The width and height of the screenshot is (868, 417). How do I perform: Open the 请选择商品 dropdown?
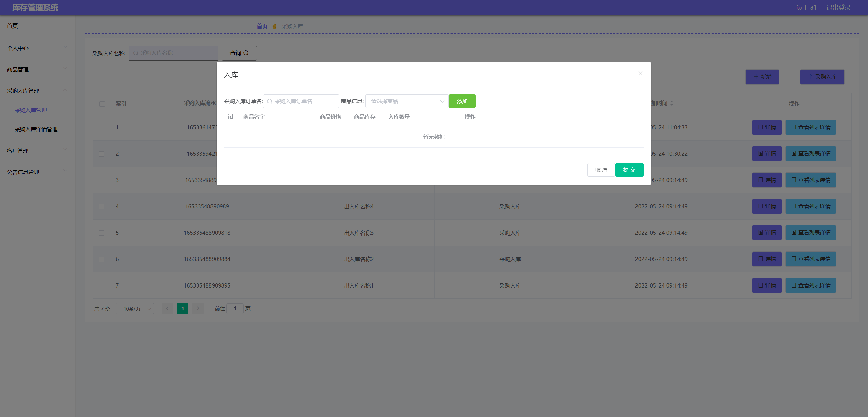[x=407, y=101]
